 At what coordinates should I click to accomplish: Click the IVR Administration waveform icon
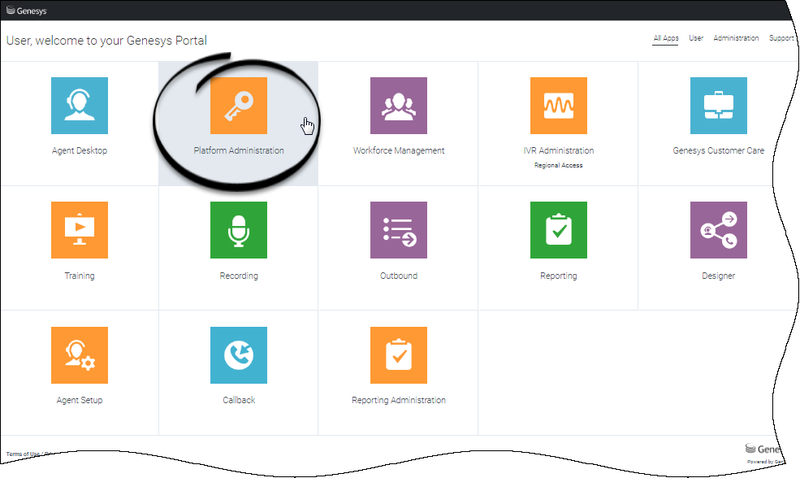pyautogui.click(x=558, y=105)
